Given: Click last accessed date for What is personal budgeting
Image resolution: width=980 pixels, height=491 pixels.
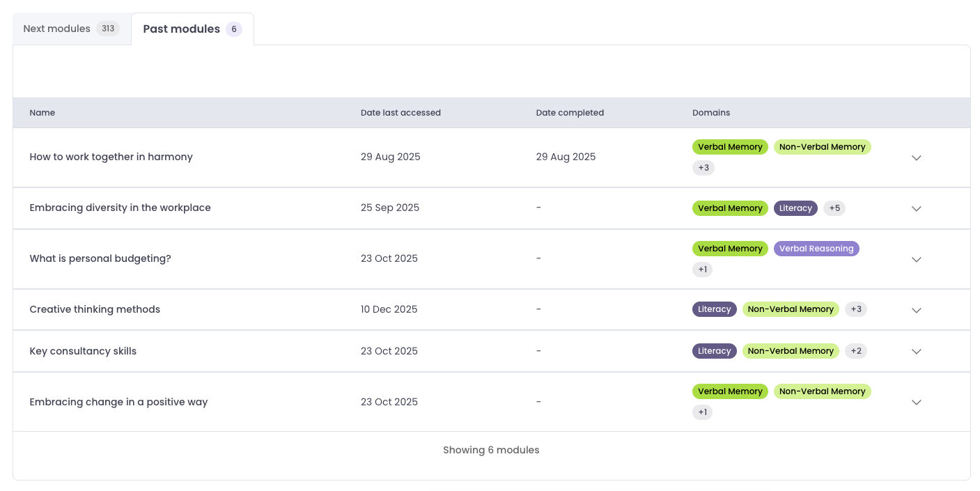Looking at the screenshot, I should click(389, 258).
